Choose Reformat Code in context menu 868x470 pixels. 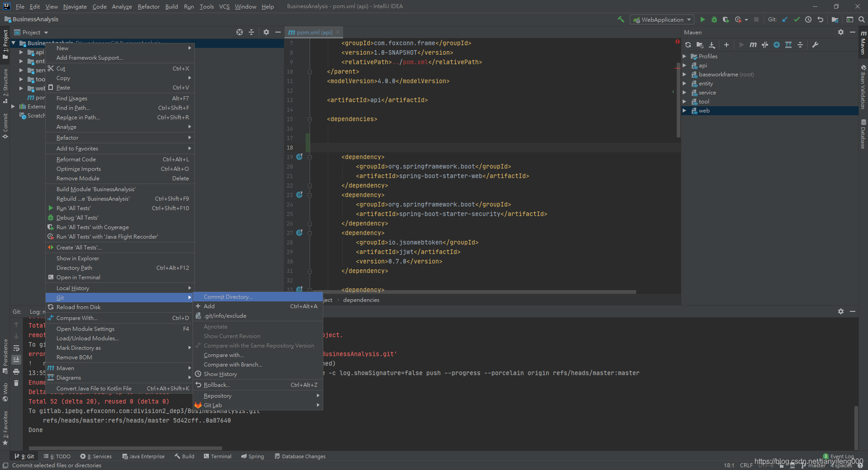120,160
